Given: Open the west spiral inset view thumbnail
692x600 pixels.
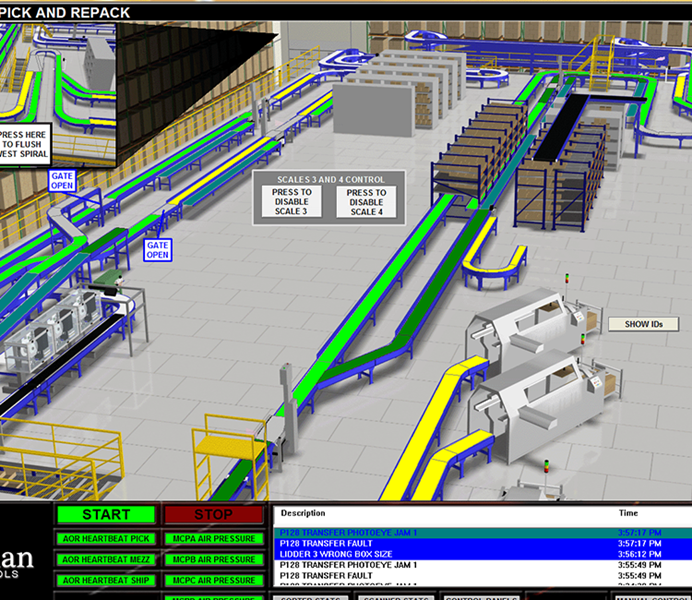Looking at the screenshot, I should (58, 95).
